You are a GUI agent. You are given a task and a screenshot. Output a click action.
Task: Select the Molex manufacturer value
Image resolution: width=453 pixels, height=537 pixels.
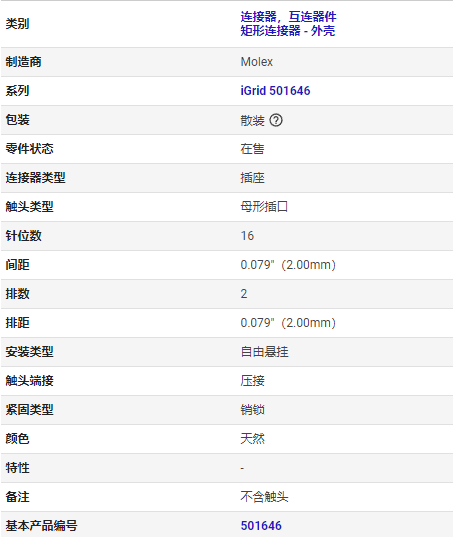(256, 62)
